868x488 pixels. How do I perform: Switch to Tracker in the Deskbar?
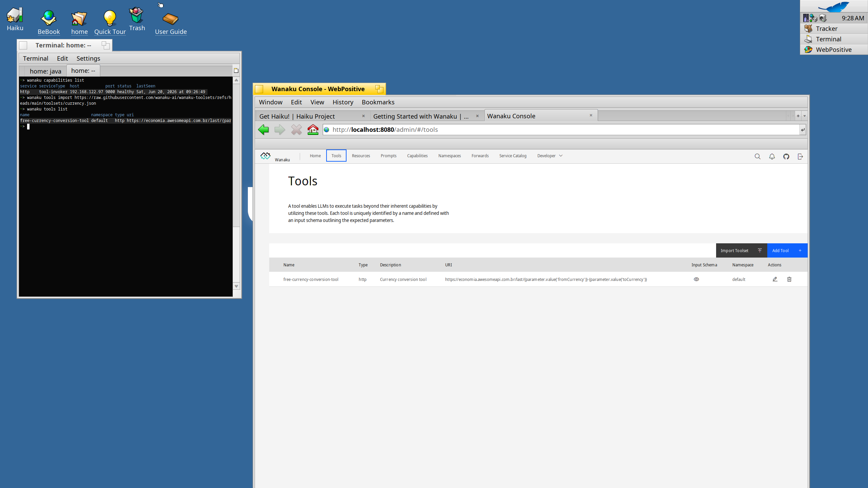834,28
